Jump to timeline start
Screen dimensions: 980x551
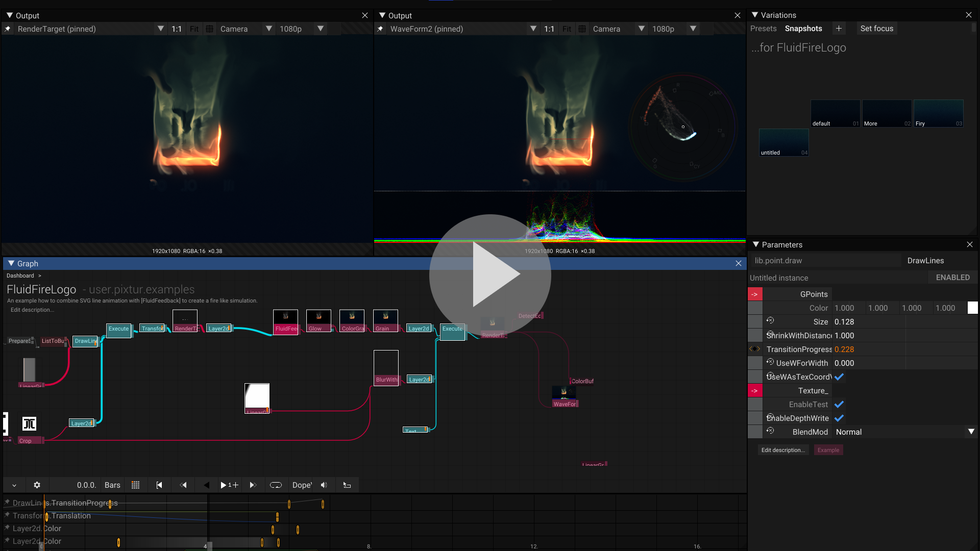159,485
